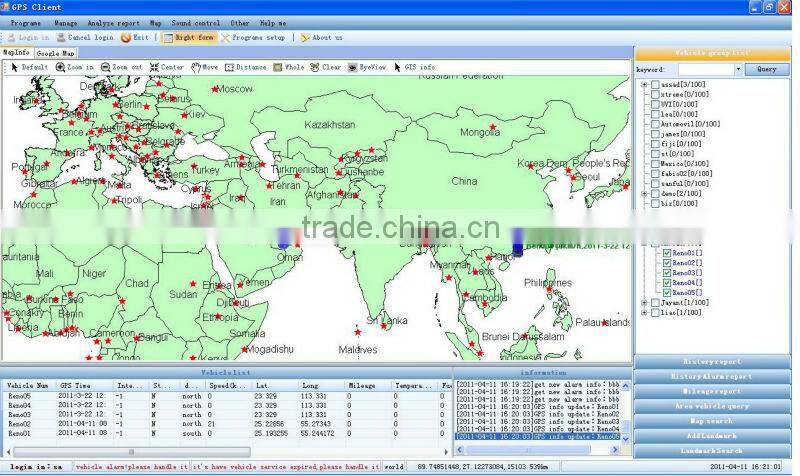Switch to the MapInfo tab
Image resolution: width=800 pixels, height=476 pixels.
coord(16,53)
